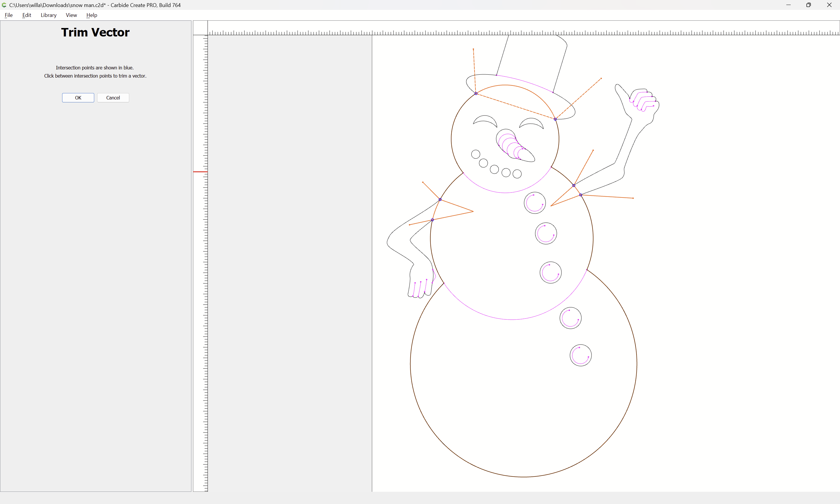Close the Carbide Create window
The height and width of the screenshot is (504, 840).
(x=829, y=5)
